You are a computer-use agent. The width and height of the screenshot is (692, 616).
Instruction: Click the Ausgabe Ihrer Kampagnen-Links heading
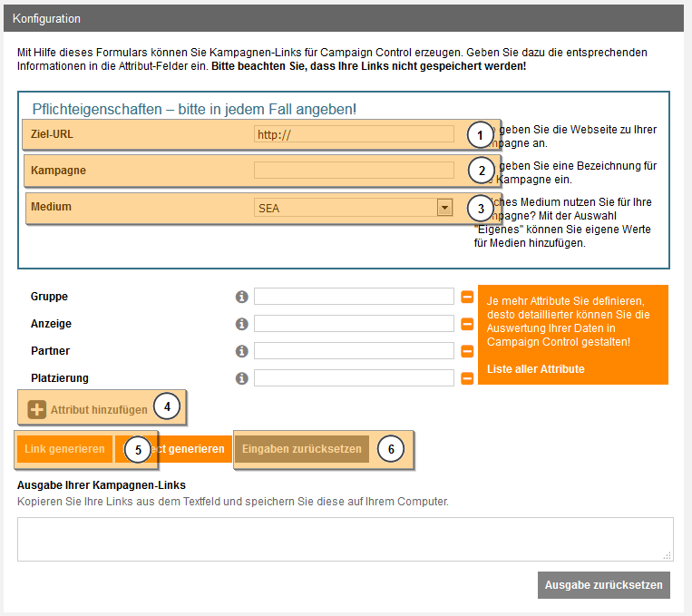pyautogui.click(x=101, y=485)
